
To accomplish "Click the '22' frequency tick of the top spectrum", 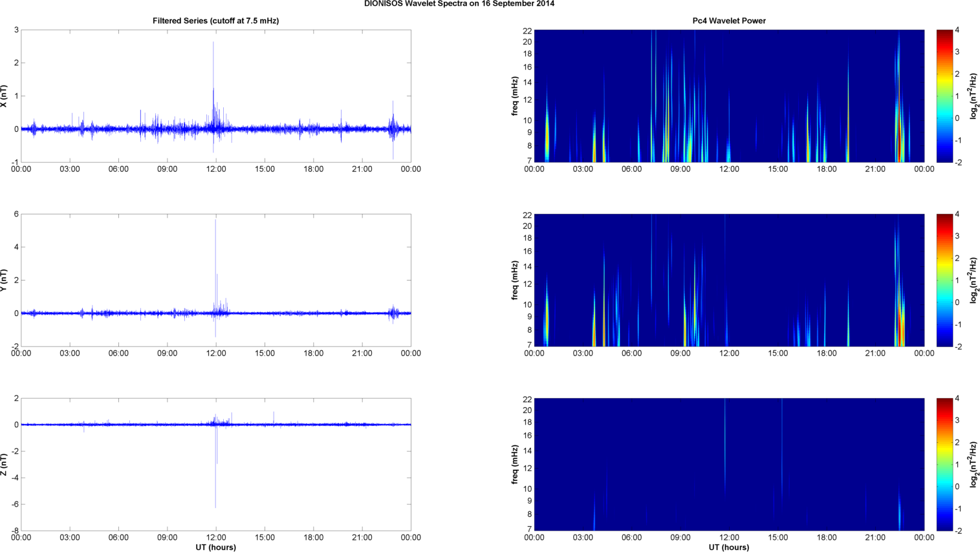I will (x=527, y=30).
